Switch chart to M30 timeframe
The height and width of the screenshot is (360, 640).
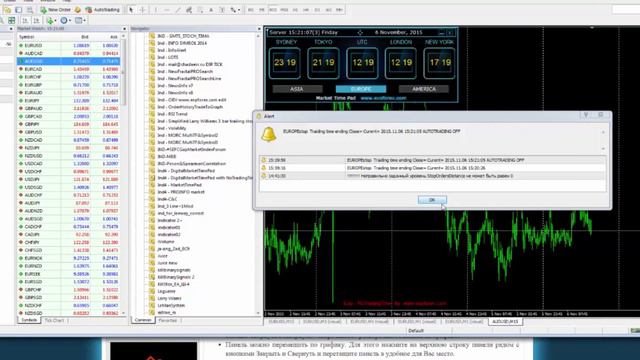(x=284, y=10)
